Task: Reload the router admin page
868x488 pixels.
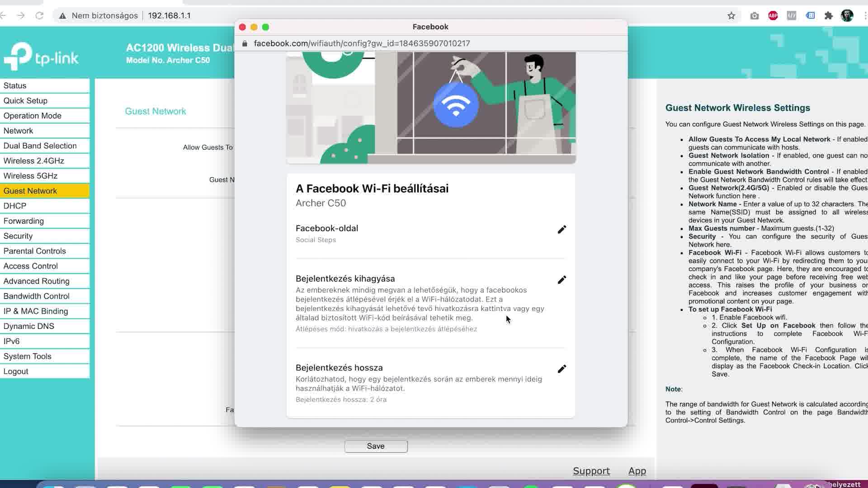Action: point(39,16)
